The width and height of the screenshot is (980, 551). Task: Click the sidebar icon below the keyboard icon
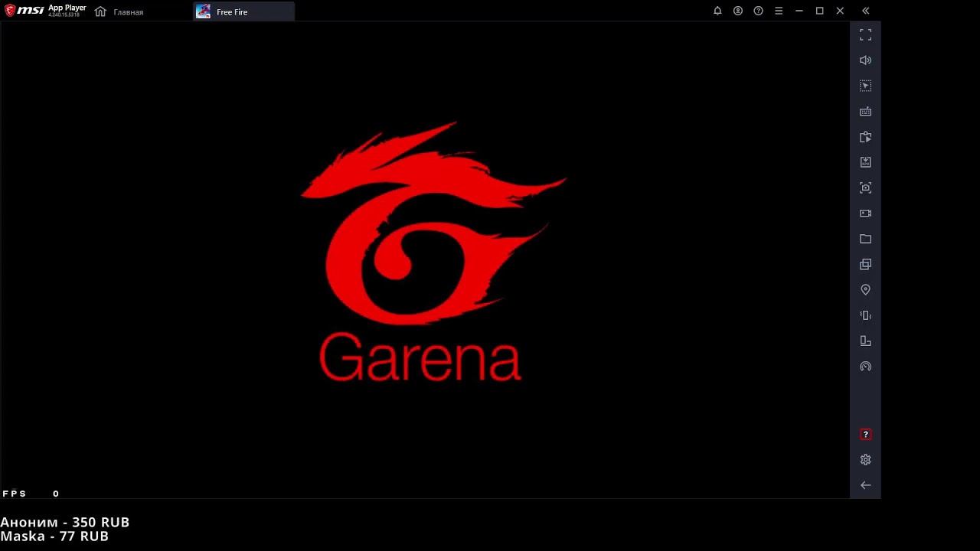click(x=865, y=137)
